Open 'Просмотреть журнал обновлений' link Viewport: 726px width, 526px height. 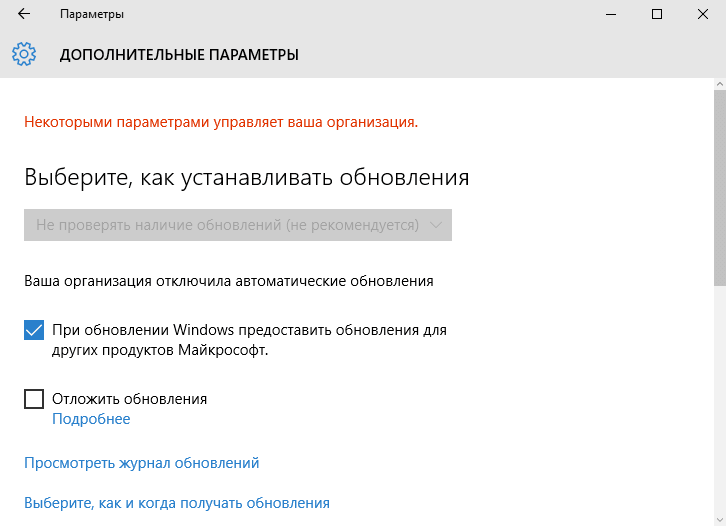tap(142, 463)
